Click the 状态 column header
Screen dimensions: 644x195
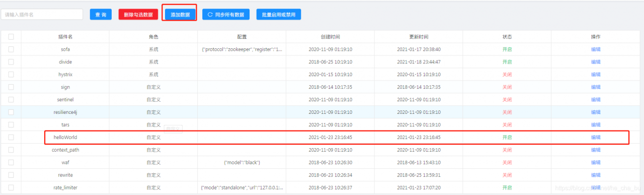tap(507, 37)
